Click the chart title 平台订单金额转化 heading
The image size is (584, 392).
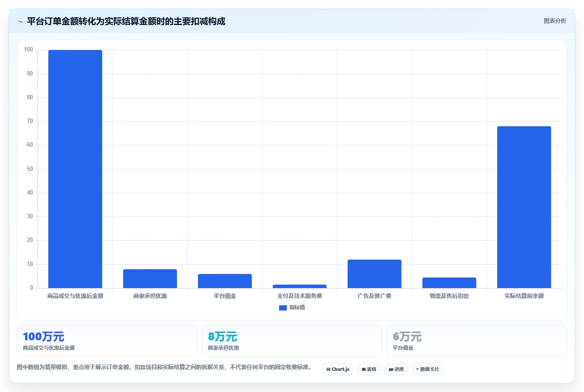(126, 21)
